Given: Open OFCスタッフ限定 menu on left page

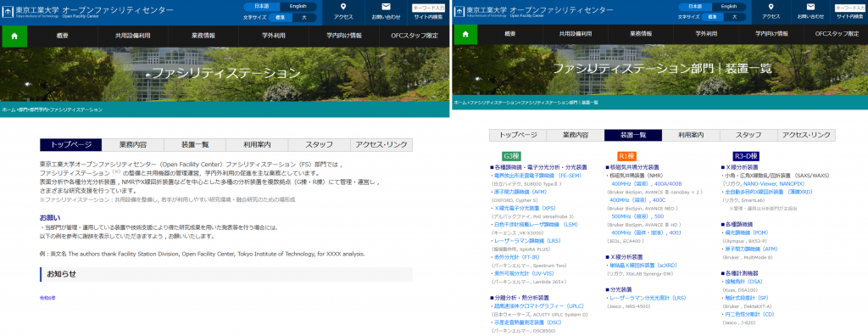Looking at the screenshot, I should 414,36.
